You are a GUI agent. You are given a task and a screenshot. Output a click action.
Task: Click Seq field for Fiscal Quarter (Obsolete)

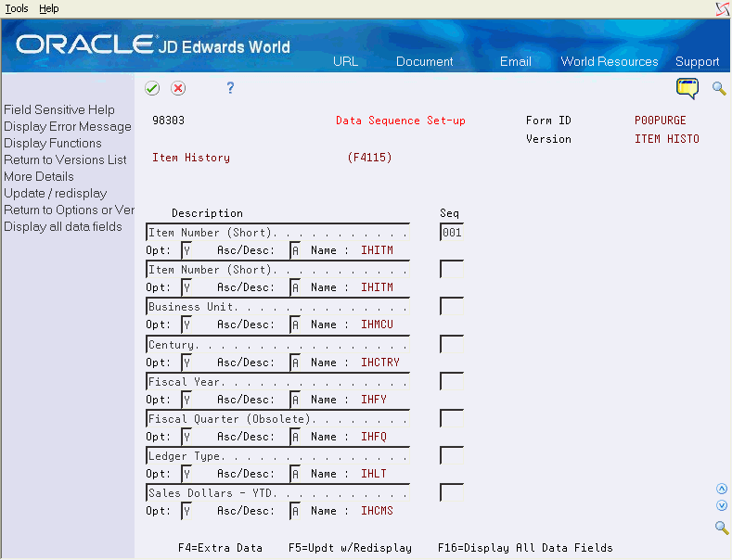pyautogui.click(x=452, y=418)
